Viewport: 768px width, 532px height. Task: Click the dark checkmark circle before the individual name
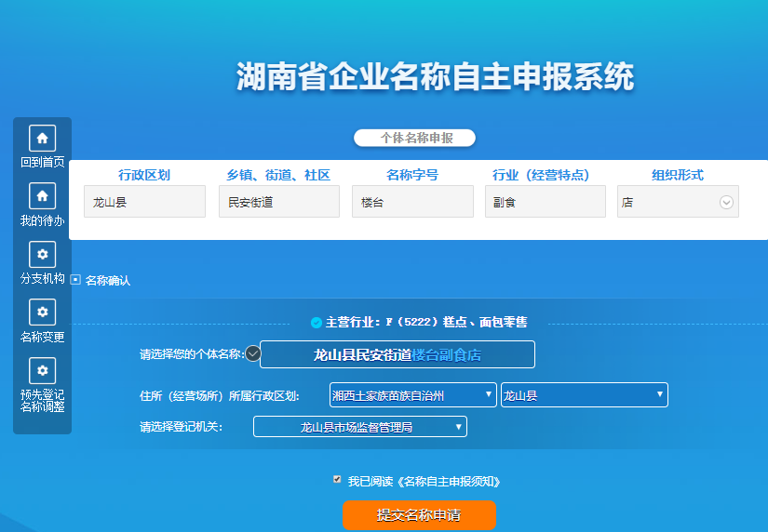click(252, 352)
